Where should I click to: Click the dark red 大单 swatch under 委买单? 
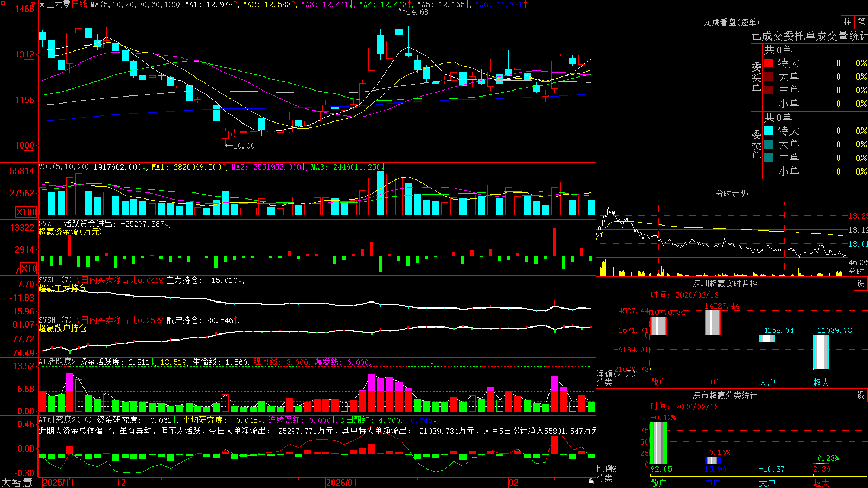click(x=768, y=76)
